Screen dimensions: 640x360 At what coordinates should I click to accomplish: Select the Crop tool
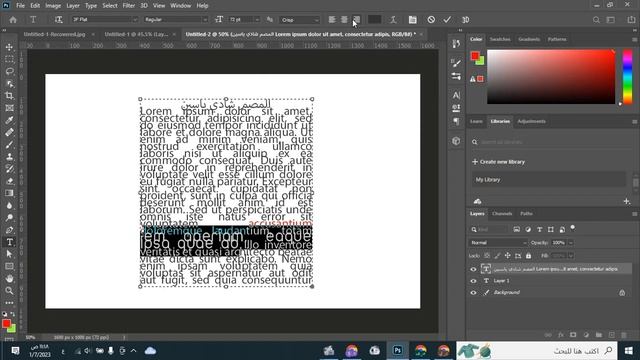9,96
